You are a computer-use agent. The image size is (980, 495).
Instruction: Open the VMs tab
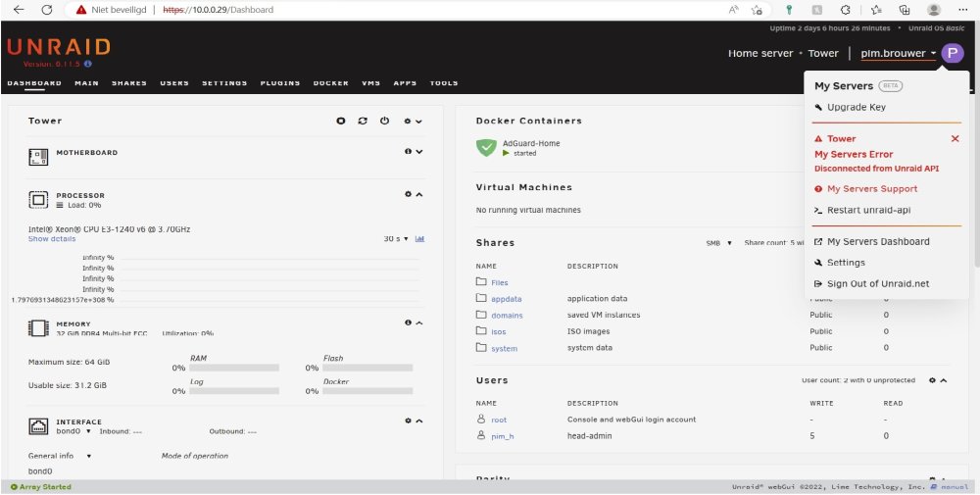coord(370,82)
